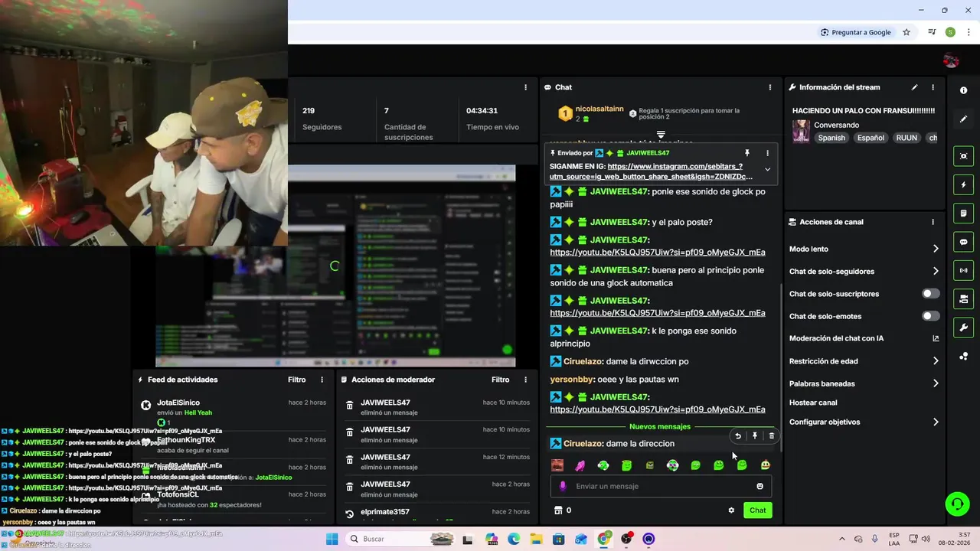Expand the Palabras baneadas setting

coord(936,383)
